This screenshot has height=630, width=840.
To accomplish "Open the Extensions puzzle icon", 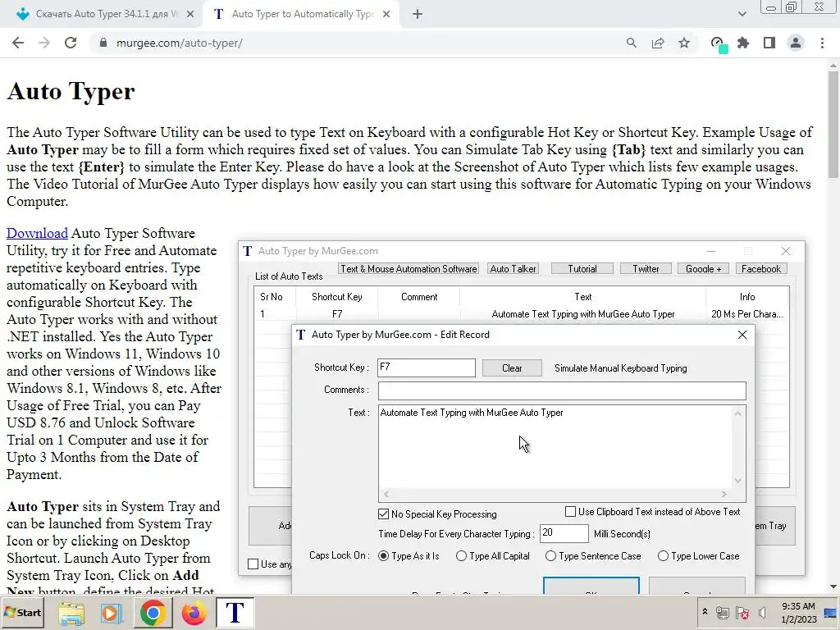I will (743, 43).
